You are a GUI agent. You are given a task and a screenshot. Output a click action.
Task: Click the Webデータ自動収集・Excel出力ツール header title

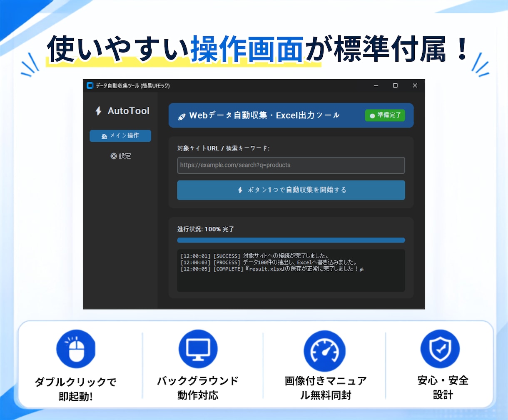264,115
